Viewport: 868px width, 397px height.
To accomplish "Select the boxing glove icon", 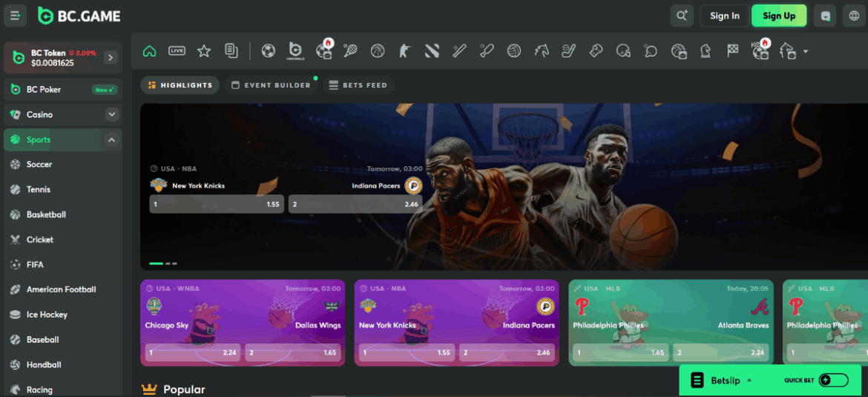I will coord(596,51).
